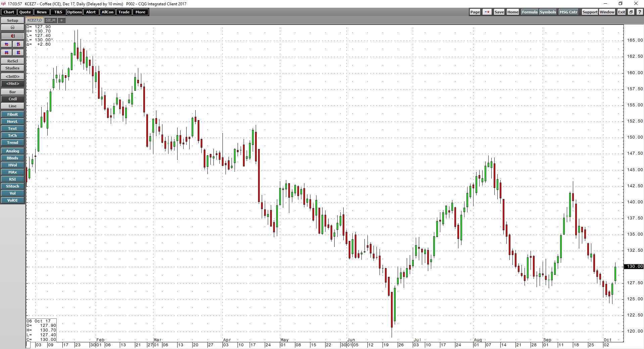The image size is (644, 349).
Task: Click the 130.00 current price label
Action: click(634, 266)
